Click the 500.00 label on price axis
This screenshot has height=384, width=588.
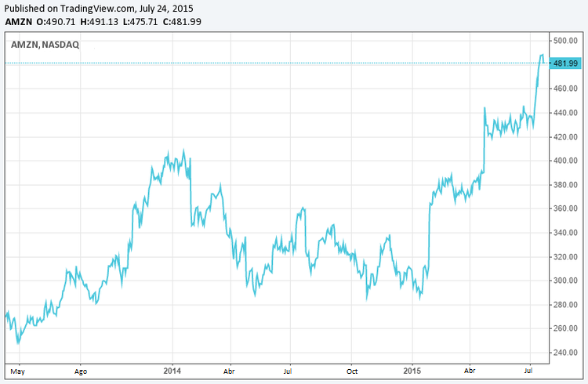click(x=566, y=41)
